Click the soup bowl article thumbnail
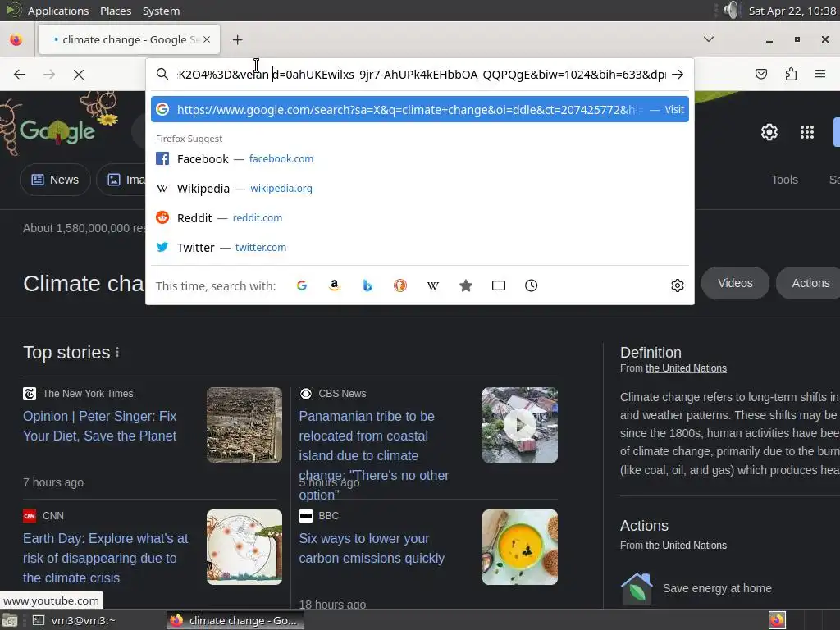 pos(519,547)
